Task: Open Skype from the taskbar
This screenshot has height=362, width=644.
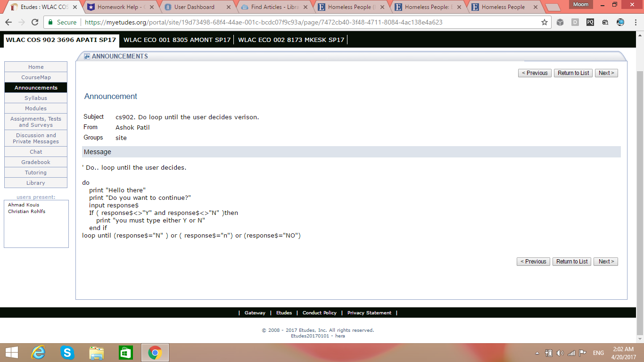Action: (67, 352)
